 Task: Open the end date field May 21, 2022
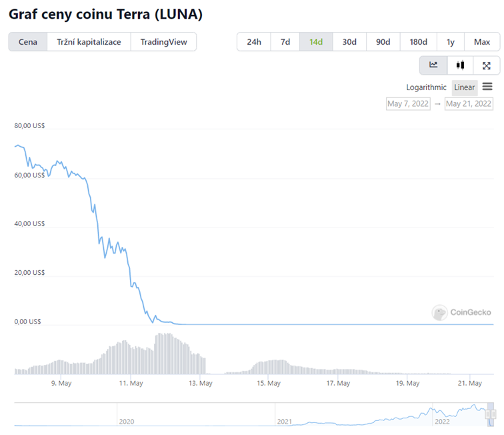point(469,103)
